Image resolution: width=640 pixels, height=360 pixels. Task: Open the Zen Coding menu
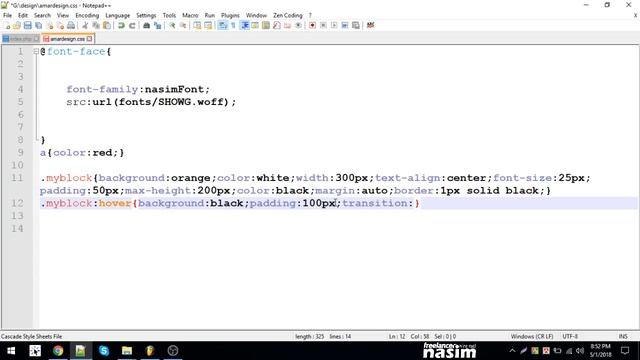[x=288, y=15]
